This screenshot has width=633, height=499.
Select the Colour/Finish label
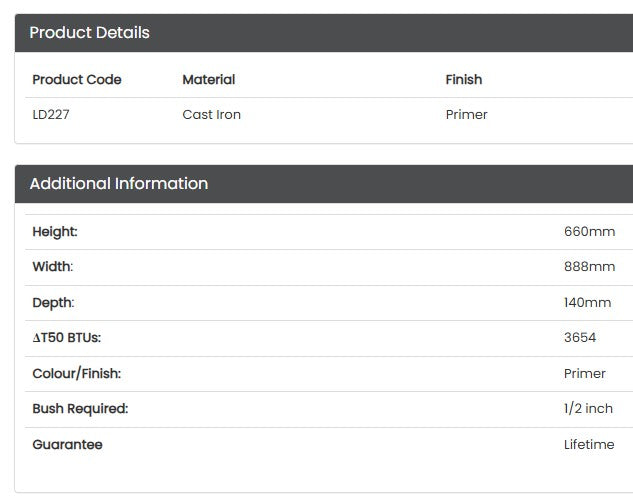77,373
